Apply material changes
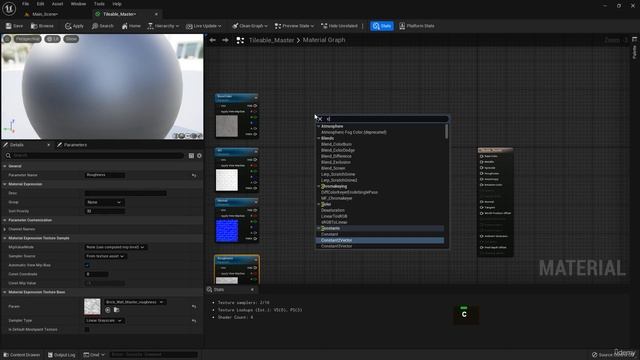This screenshot has width=640, height=360. (74, 26)
